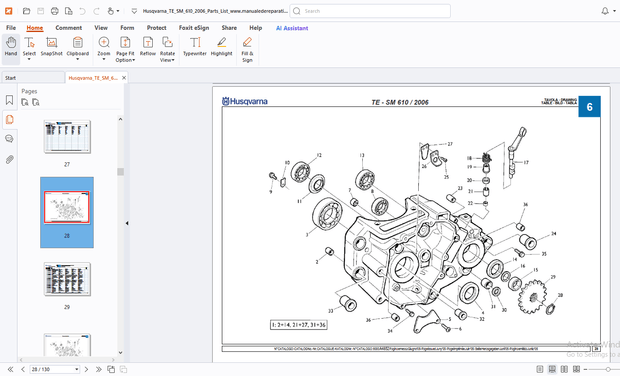This screenshot has width=620, height=376.
Task: Open the Pages thumbnail panel icon
Action: click(x=9, y=119)
